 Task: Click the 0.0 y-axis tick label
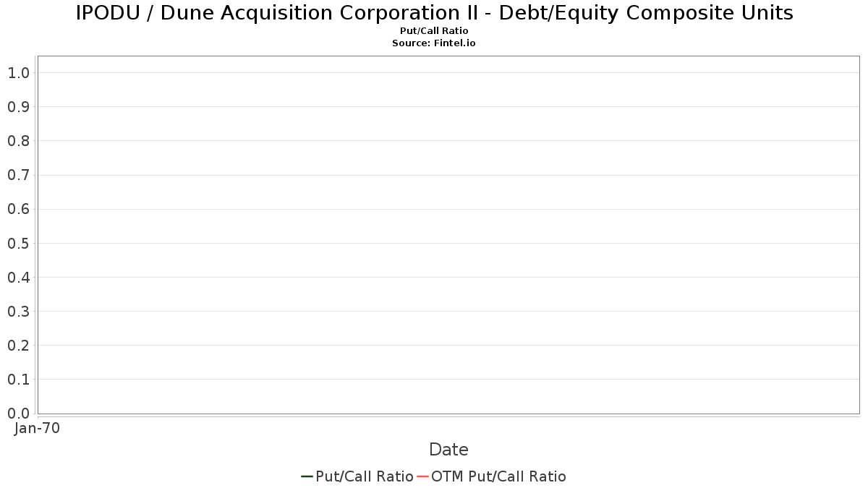pos(18,414)
